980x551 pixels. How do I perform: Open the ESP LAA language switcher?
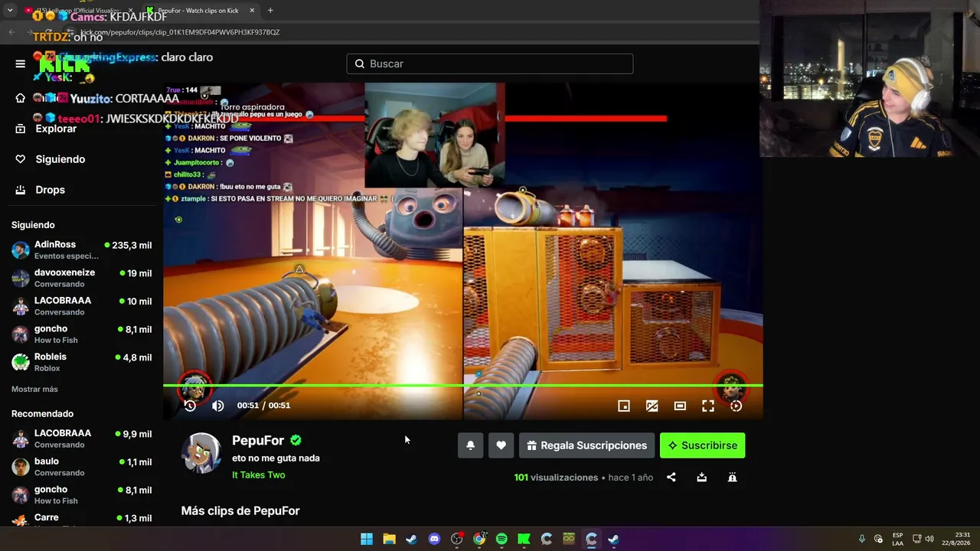[897, 539]
